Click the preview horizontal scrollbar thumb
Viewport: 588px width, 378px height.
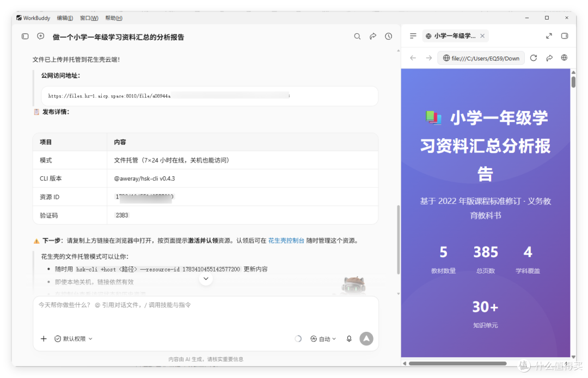(457, 363)
